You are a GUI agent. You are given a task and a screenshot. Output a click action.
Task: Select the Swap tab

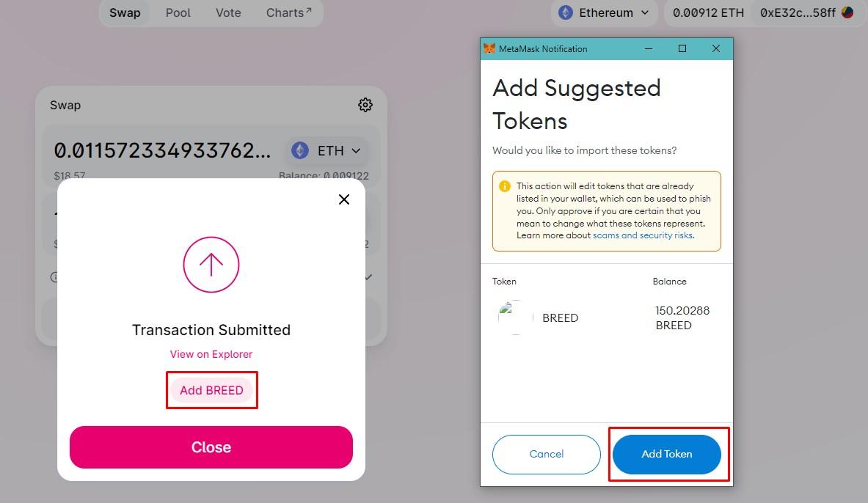coord(125,12)
